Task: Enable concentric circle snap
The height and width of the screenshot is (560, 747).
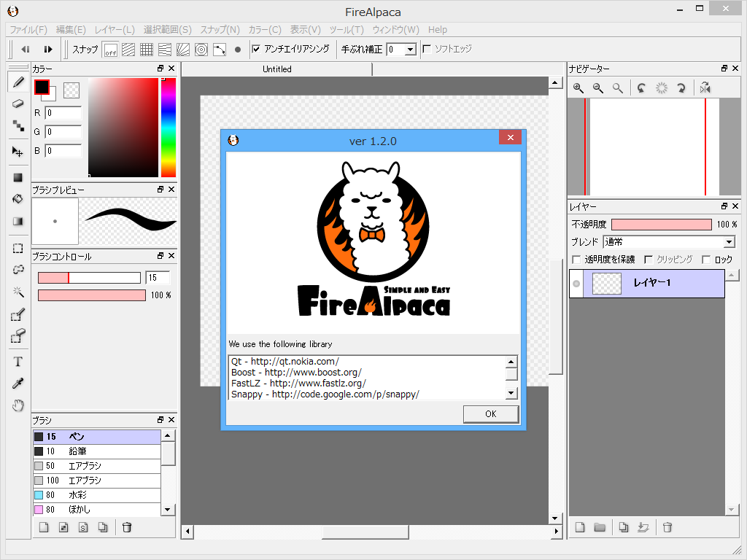Action: point(201,50)
